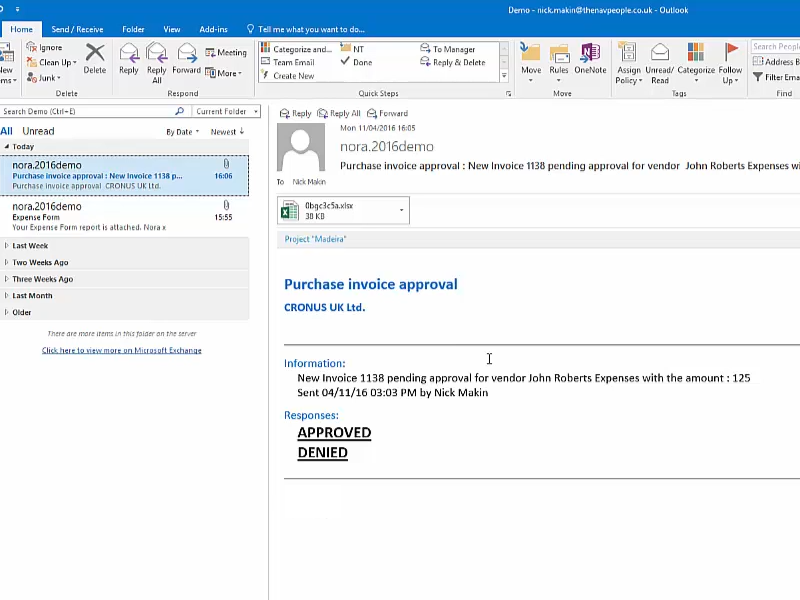Expand the Older group
This screenshot has width=800, height=600.
click(7, 312)
